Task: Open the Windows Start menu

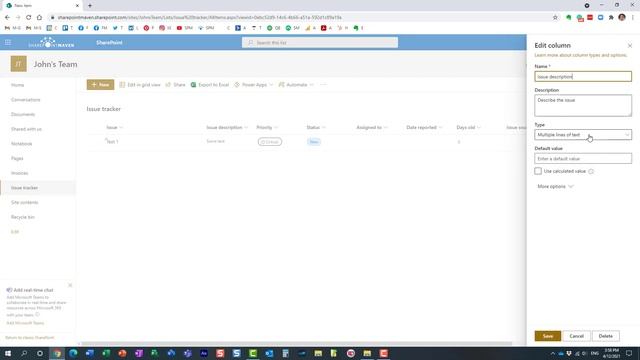Action: pyautogui.click(x=8, y=353)
